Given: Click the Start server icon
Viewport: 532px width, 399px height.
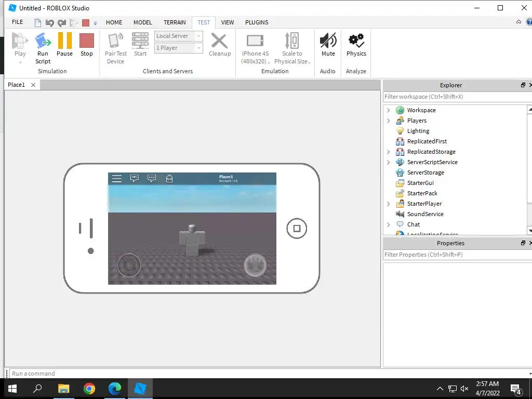Looking at the screenshot, I should click(140, 41).
